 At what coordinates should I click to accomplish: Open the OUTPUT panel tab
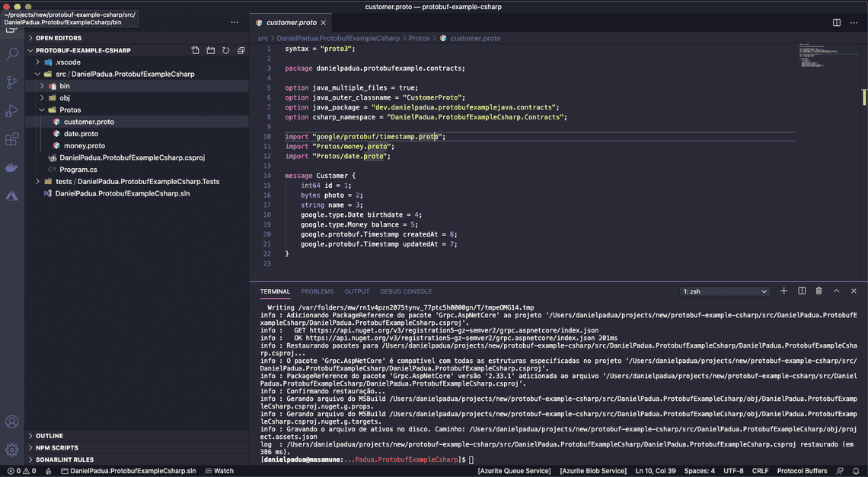[356, 291]
